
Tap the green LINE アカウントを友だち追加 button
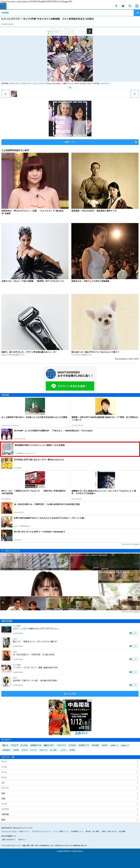coord(70,386)
